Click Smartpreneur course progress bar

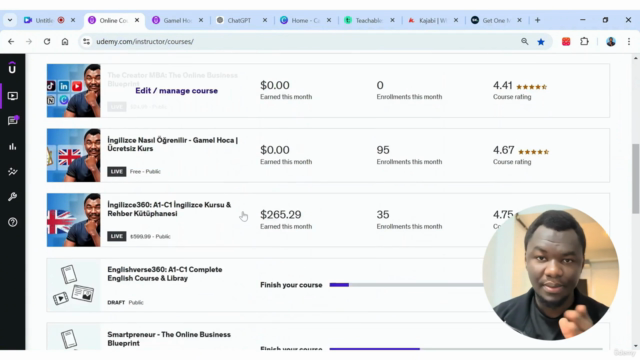pos(466,349)
